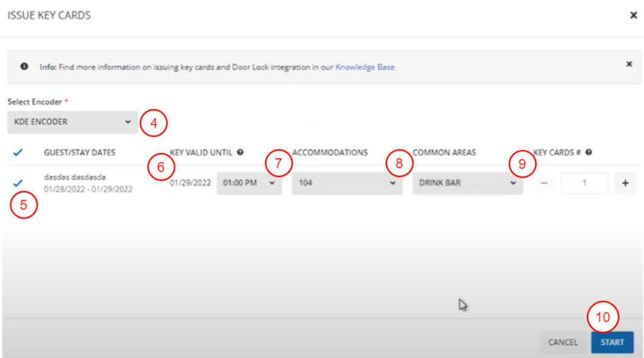Image resolution: width=644 pixels, height=358 pixels.
Task: Expand the Drink Bar common areas dropdown
Action: pyautogui.click(x=467, y=183)
